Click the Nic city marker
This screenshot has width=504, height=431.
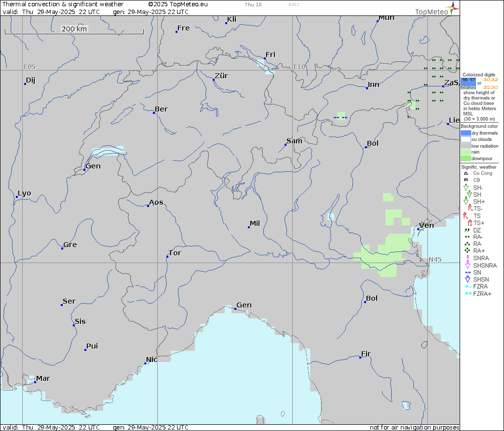click(145, 363)
